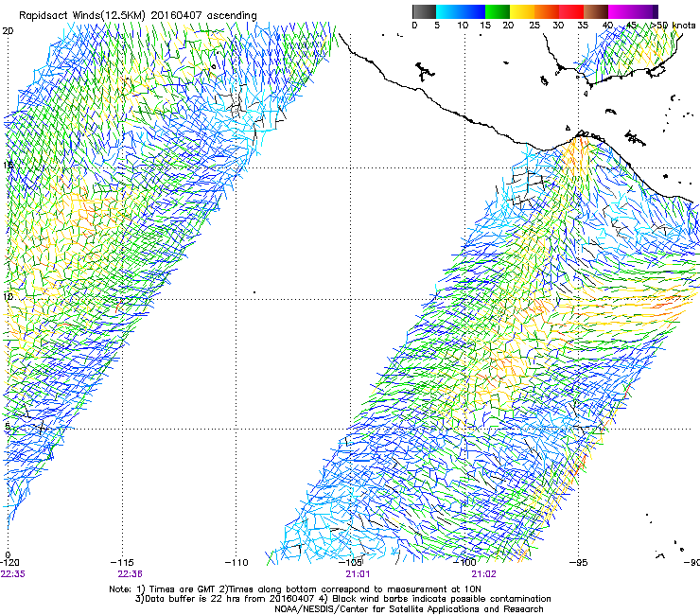700x615 pixels.
Task: Click the longitude label '-100'
Action: (464, 563)
